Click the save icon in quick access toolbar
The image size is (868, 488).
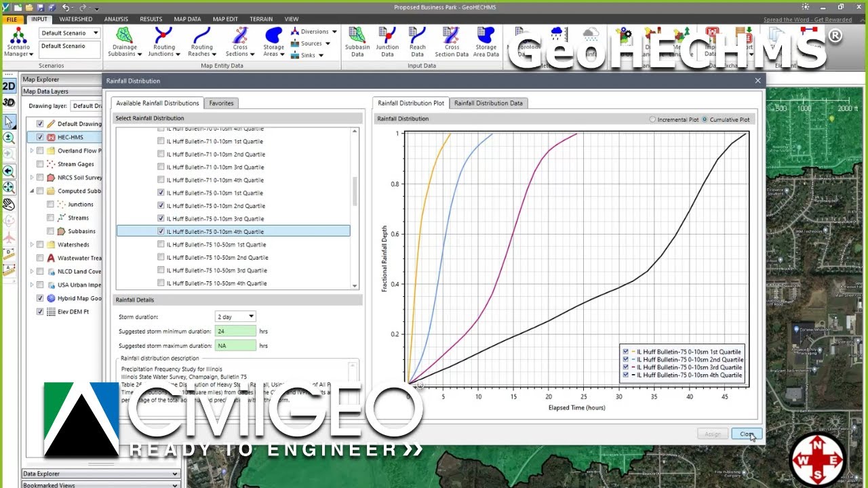[40, 7]
